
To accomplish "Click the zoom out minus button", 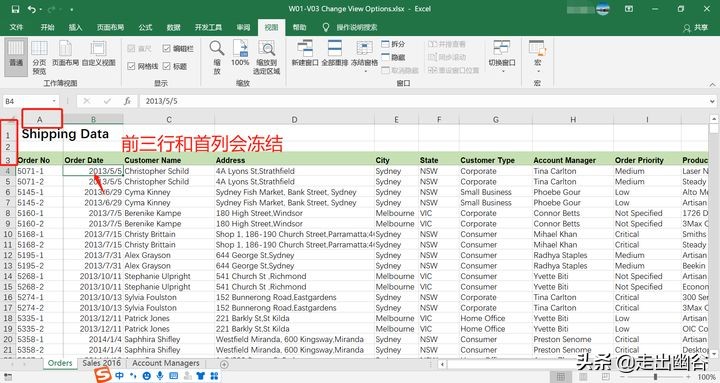I will pos(622,377).
